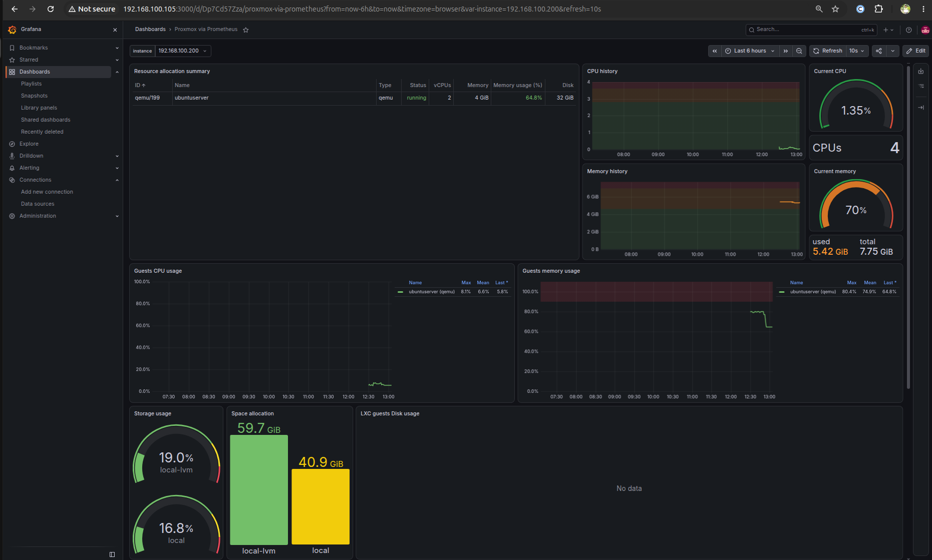
Task: Click the Alerting bell icon
Action: click(x=12, y=168)
